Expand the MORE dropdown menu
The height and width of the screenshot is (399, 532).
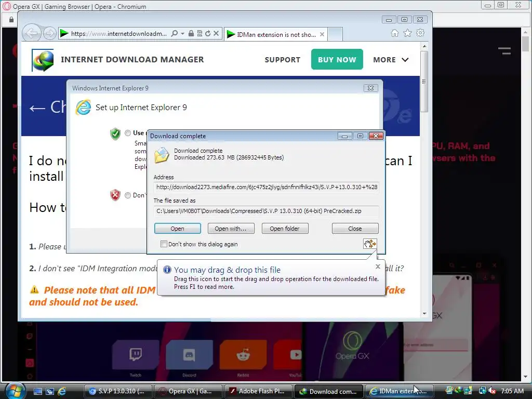point(391,60)
